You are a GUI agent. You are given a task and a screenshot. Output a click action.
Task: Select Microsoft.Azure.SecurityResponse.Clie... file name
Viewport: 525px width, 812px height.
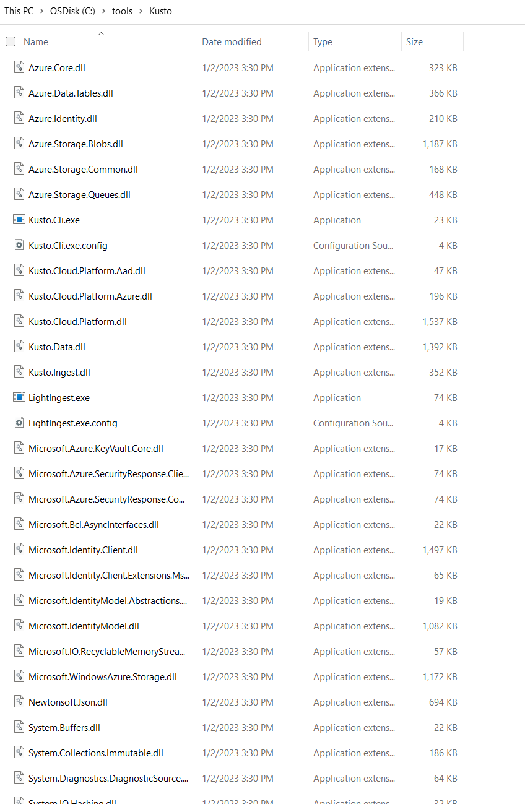(x=109, y=474)
